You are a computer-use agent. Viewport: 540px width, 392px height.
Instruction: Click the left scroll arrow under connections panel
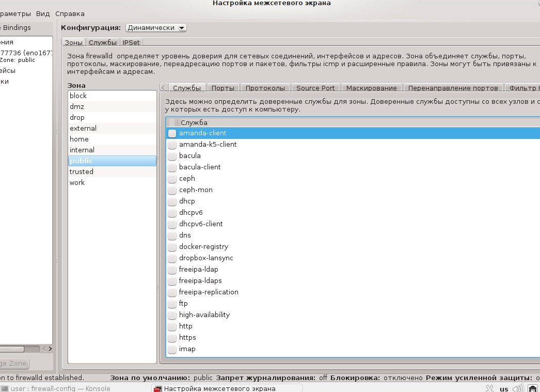[x=44, y=349]
